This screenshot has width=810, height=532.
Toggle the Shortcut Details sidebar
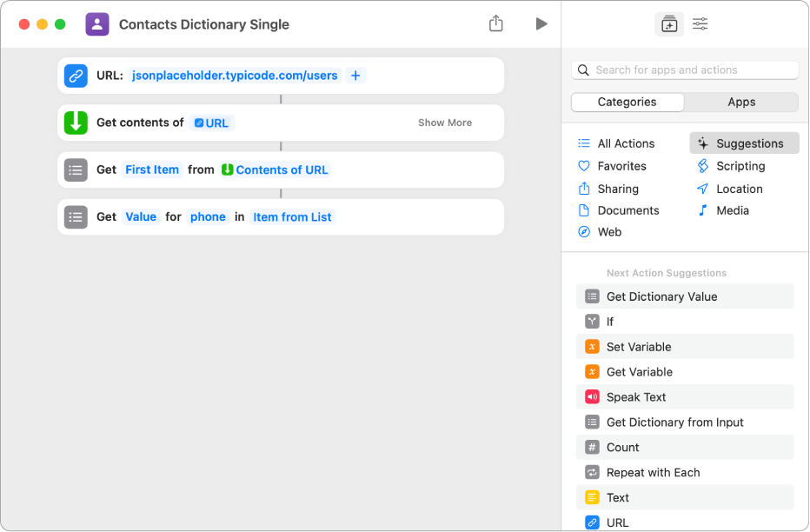click(700, 23)
